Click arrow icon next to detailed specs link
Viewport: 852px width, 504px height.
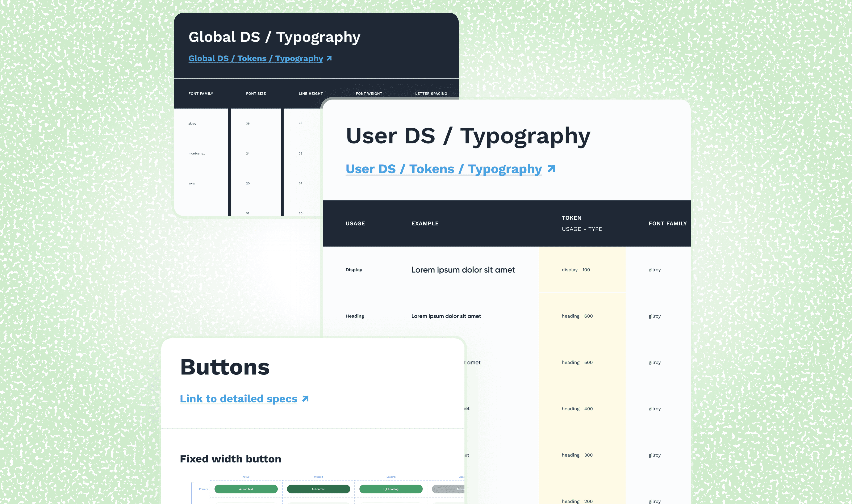tap(305, 399)
